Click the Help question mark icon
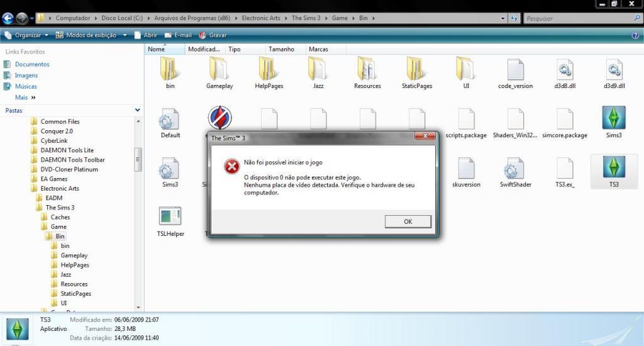The height and width of the screenshot is (346, 644). click(x=635, y=35)
